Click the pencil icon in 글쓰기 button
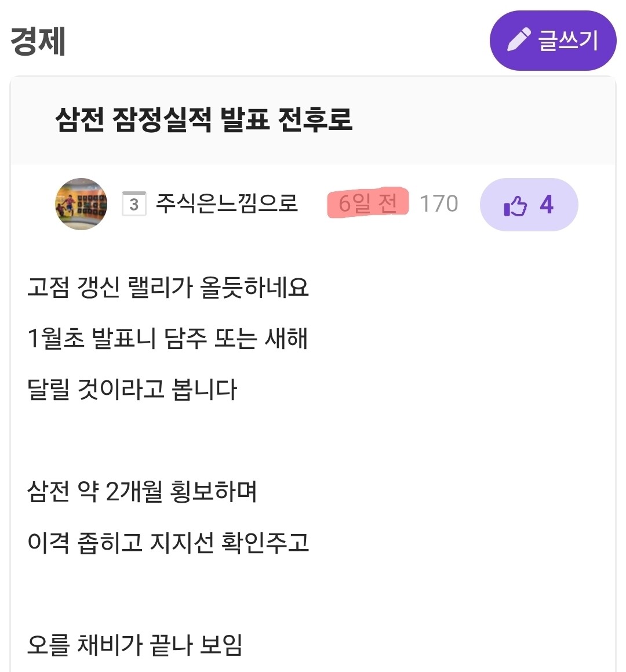 (x=519, y=40)
